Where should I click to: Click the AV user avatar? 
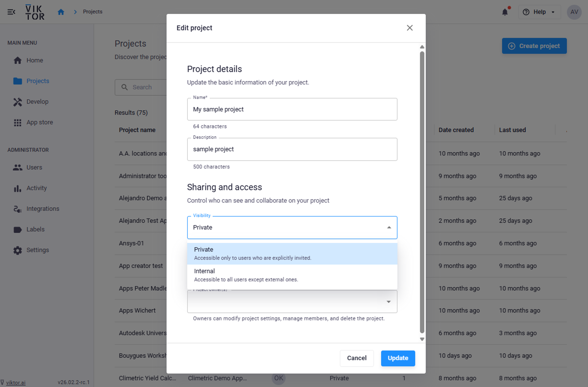[574, 12]
